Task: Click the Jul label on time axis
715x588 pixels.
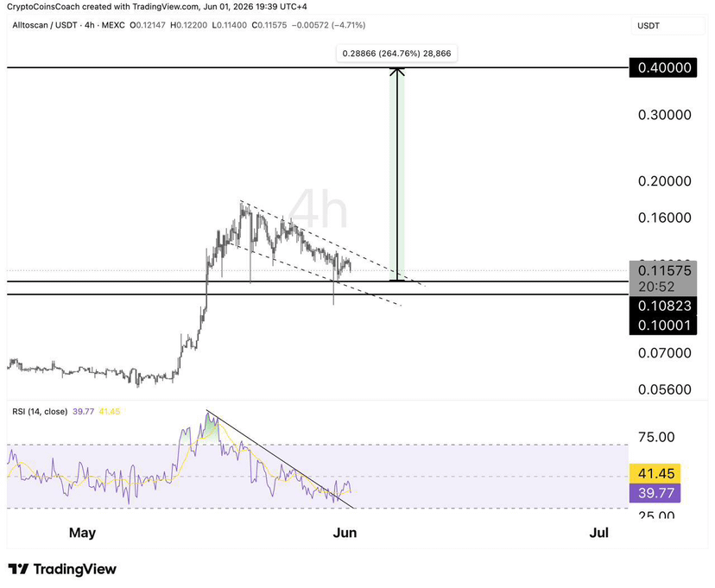Action: coord(599,533)
